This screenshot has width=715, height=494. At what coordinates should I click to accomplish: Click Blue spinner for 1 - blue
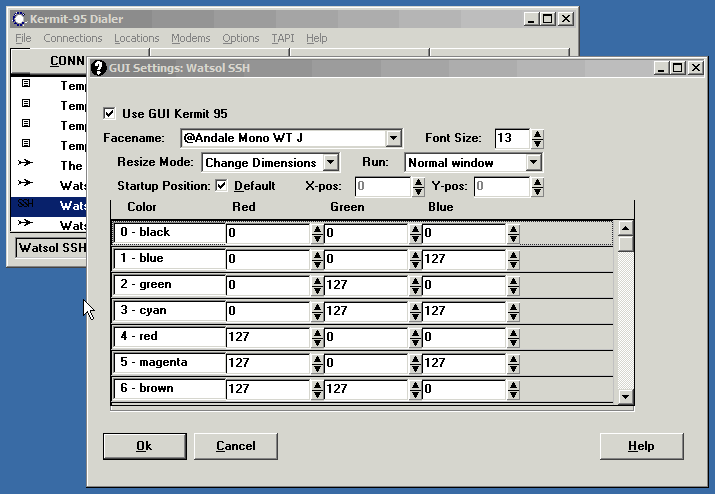click(x=513, y=260)
